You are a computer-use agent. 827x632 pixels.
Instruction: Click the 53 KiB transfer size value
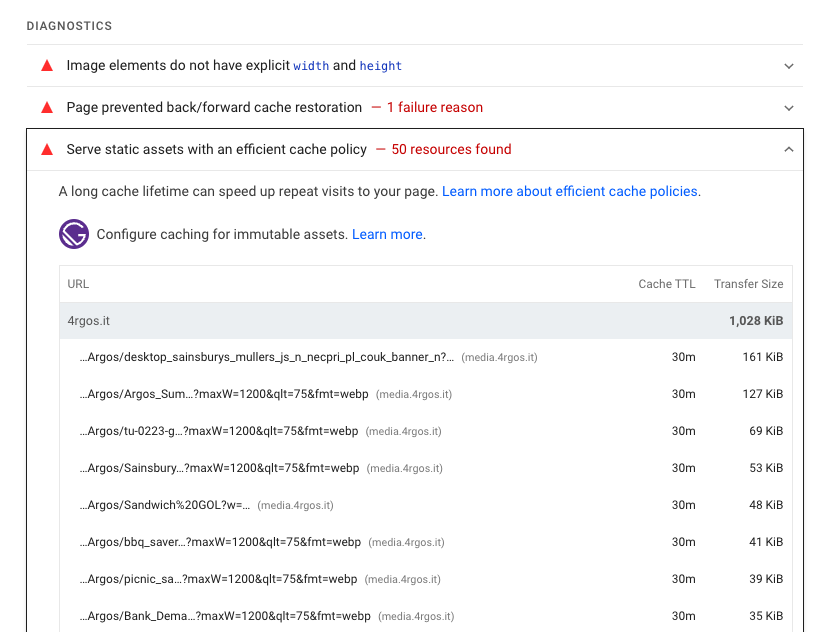[766, 468]
